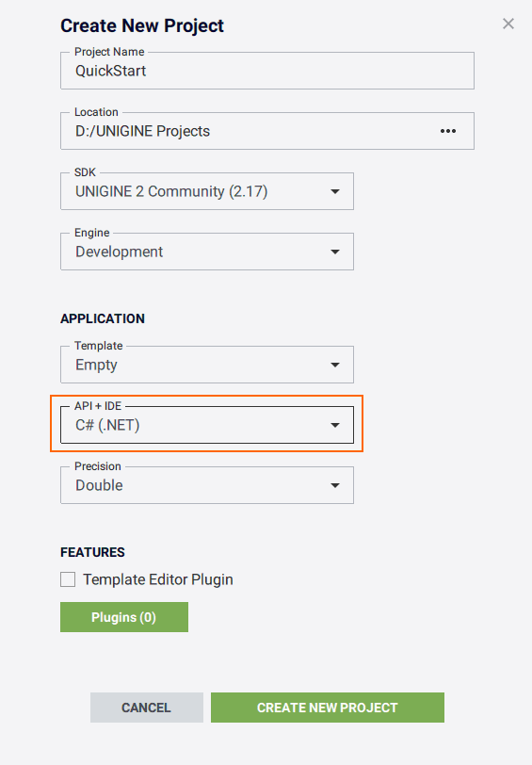Focus the Project Name field containing QuickStart
532x765 pixels.
267,71
